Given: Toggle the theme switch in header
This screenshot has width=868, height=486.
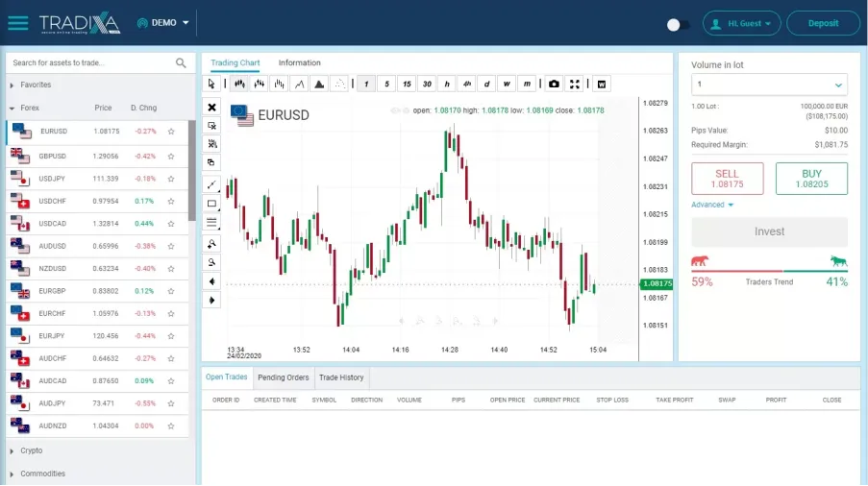Looking at the screenshot, I should click(678, 24).
